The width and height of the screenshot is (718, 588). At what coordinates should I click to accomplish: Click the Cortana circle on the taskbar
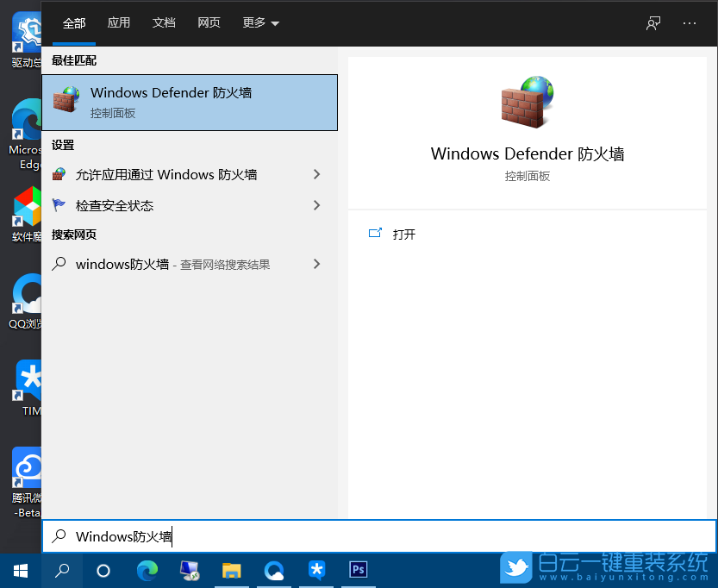pyautogui.click(x=103, y=570)
